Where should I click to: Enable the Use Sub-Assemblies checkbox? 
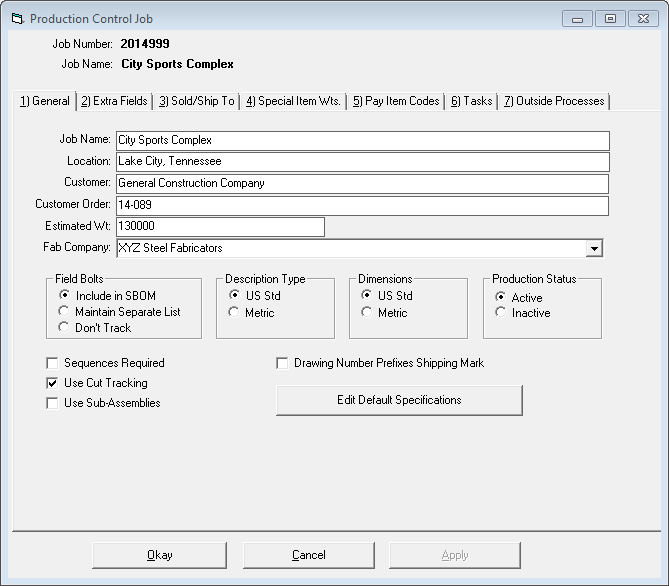(52, 403)
